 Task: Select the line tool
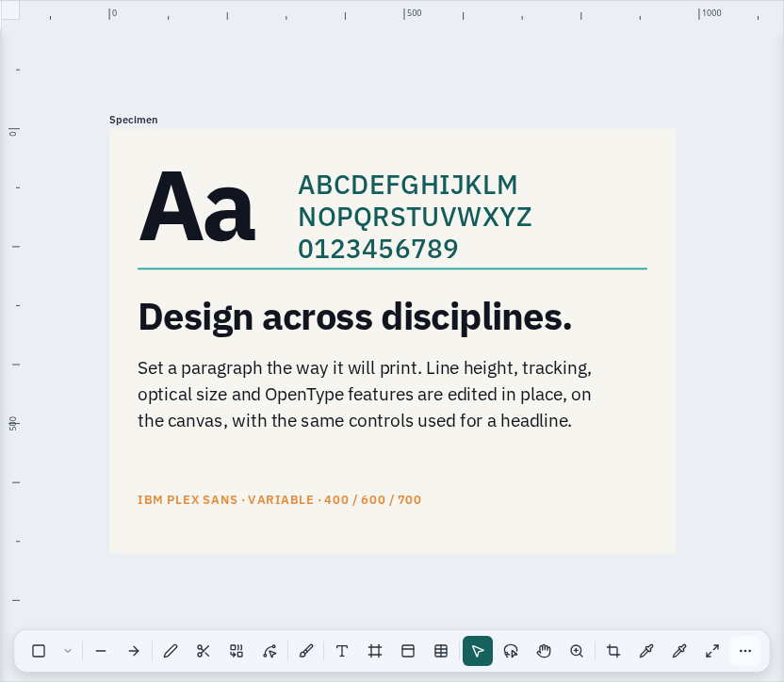pos(101,651)
